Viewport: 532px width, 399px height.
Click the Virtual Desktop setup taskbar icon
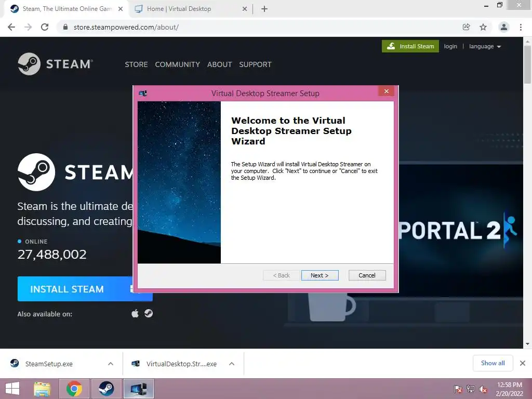[x=138, y=389]
